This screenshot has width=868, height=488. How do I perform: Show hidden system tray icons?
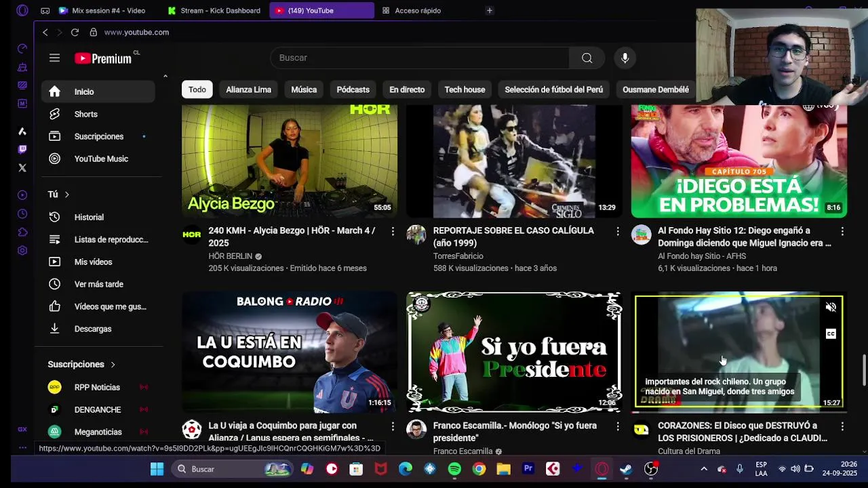pos(703,469)
